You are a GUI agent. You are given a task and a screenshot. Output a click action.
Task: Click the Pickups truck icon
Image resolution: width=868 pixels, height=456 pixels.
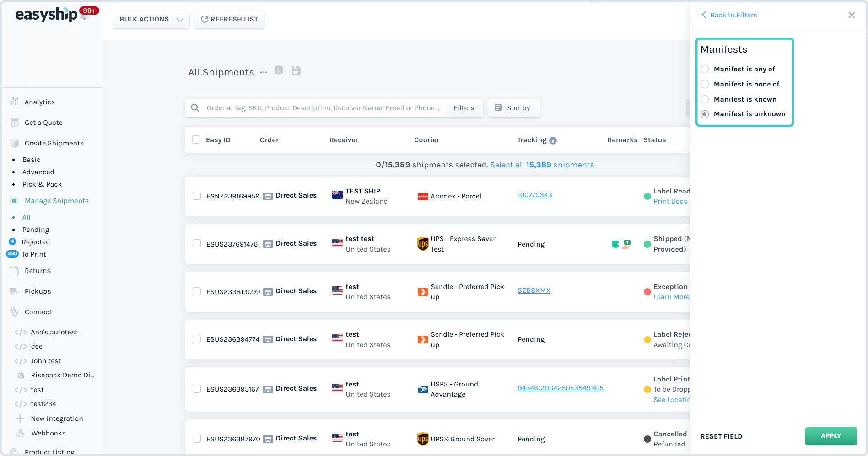pos(15,291)
